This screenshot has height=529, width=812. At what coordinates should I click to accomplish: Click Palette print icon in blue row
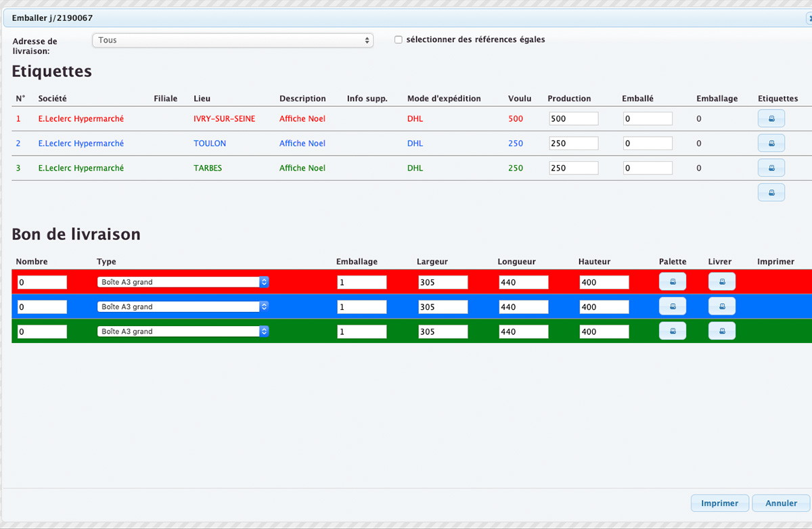click(x=672, y=306)
